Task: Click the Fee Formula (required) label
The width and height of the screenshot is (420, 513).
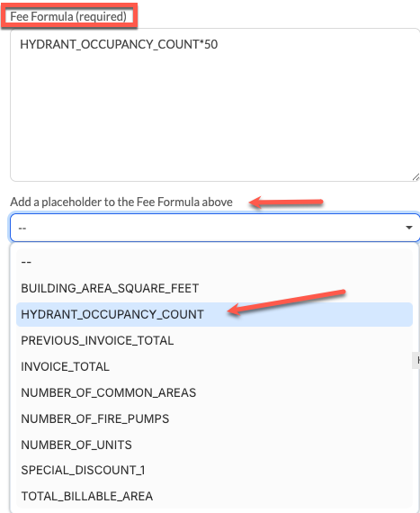Action: click(x=68, y=16)
